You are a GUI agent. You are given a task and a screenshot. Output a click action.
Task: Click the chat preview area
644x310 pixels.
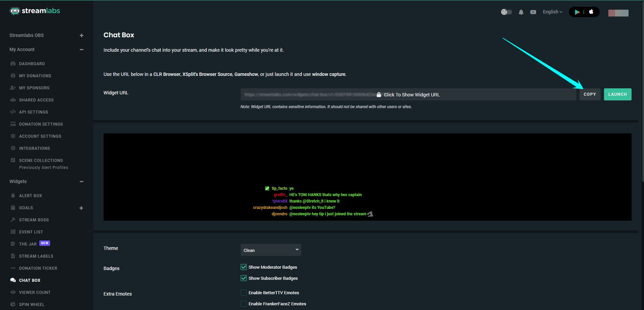tap(367, 177)
